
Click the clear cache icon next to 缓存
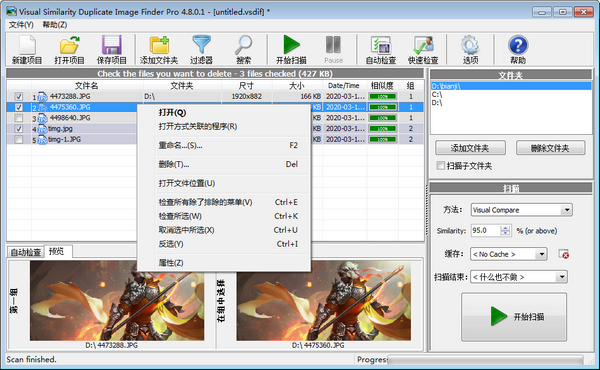pyautogui.click(x=564, y=254)
